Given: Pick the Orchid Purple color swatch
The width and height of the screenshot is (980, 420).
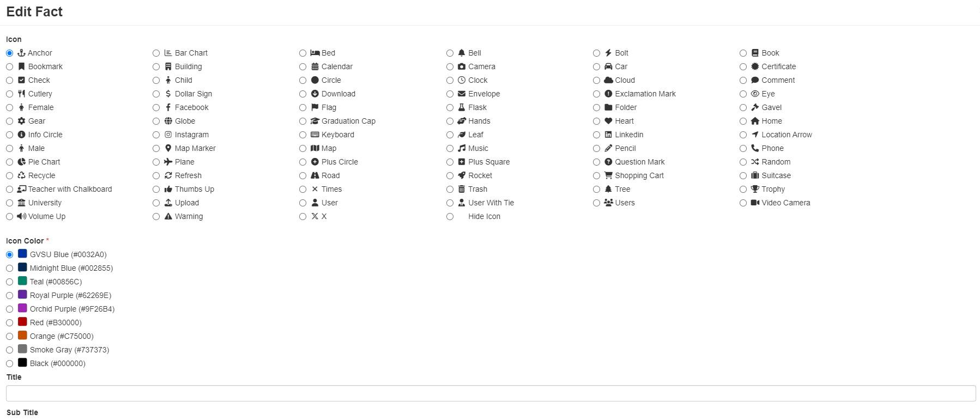Looking at the screenshot, I should pos(22,308).
